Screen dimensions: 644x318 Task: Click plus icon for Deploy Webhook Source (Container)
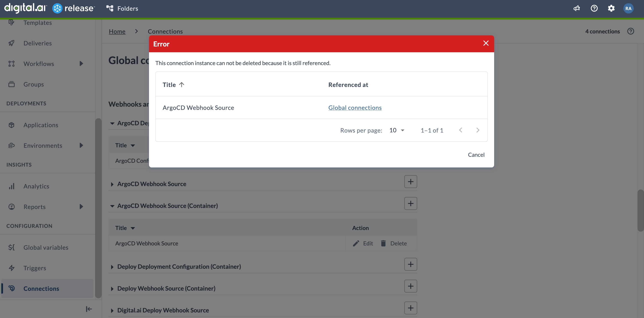[411, 286]
